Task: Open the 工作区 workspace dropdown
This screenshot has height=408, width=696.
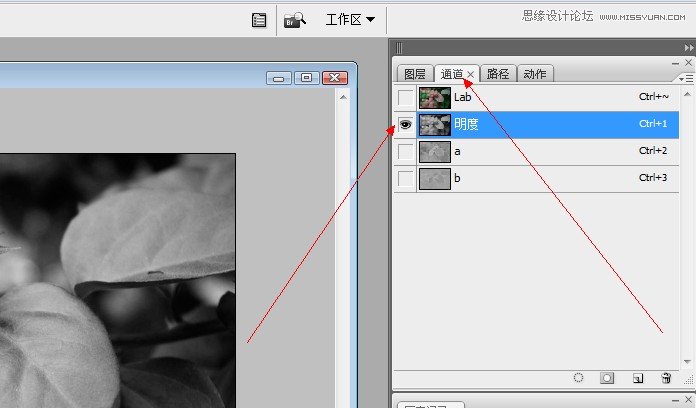Action: pos(350,20)
